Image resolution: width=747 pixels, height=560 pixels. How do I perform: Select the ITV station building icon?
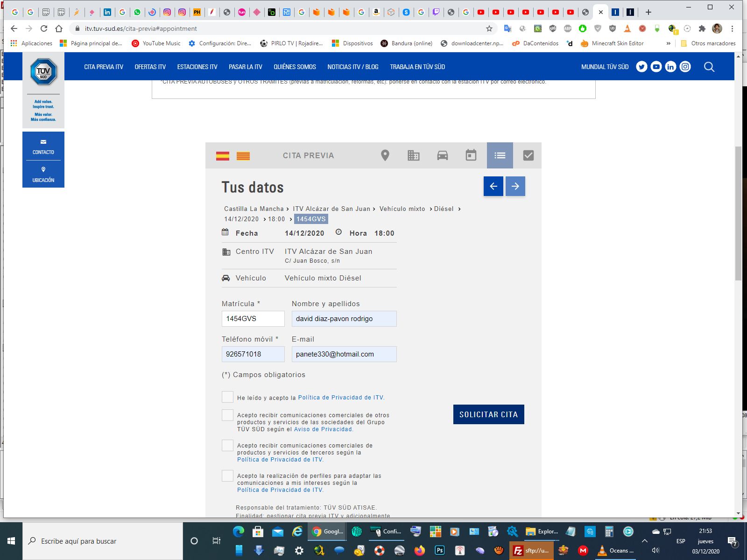413,155
